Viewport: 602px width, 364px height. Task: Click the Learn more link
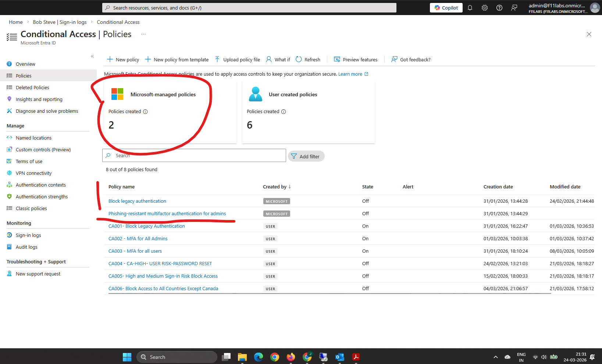350,74
